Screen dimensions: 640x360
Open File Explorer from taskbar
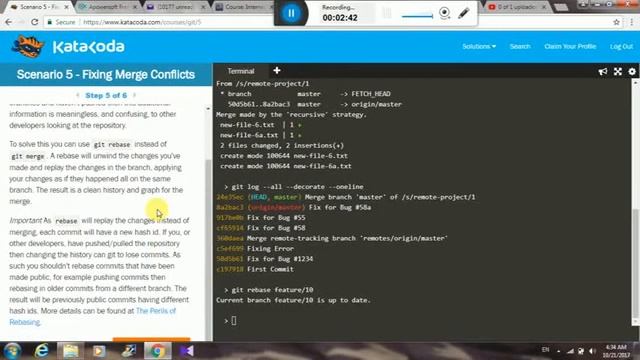point(70,351)
